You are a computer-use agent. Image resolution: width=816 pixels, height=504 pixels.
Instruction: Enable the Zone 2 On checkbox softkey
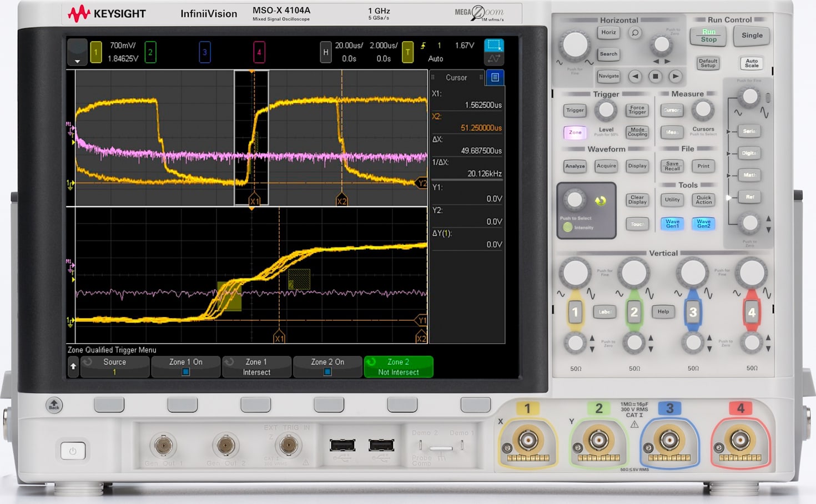tap(328, 366)
